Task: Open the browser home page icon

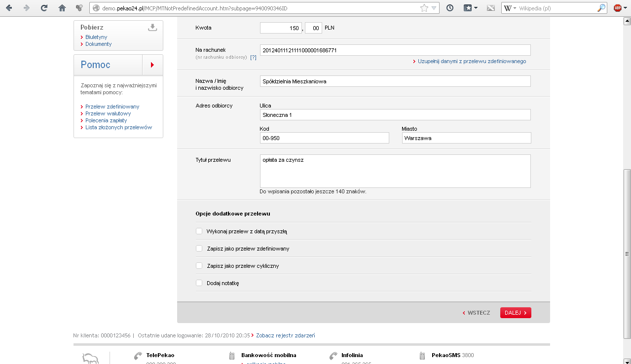Action: (x=62, y=8)
